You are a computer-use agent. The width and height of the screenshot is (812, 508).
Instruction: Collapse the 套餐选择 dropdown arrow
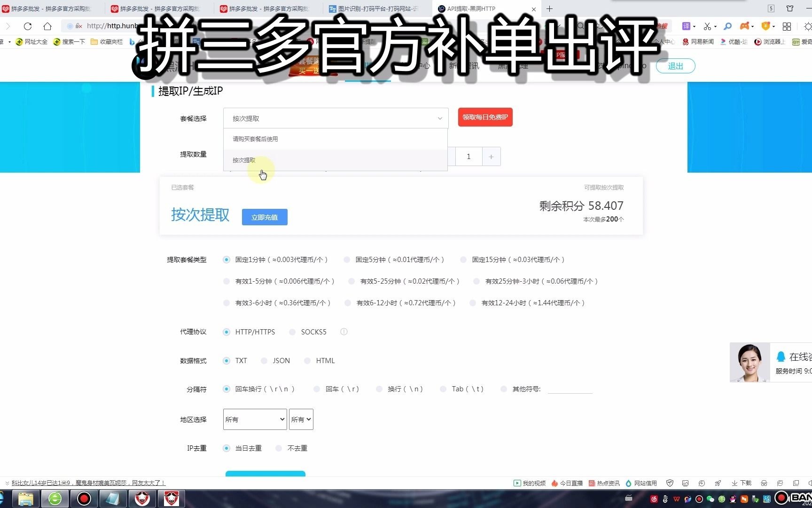click(440, 119)
